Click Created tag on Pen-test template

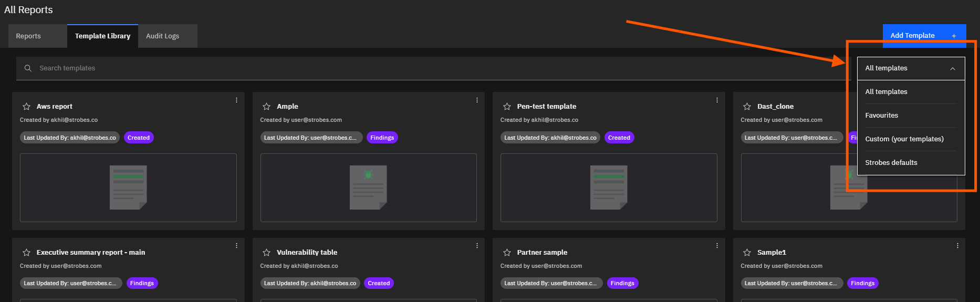[619, 138]
